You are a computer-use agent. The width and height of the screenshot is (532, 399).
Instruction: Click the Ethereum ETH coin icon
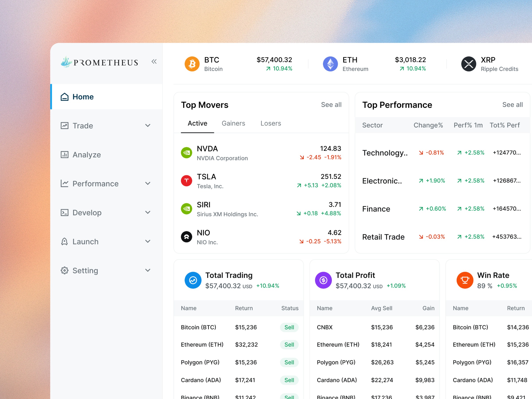[x=331, y=63]
